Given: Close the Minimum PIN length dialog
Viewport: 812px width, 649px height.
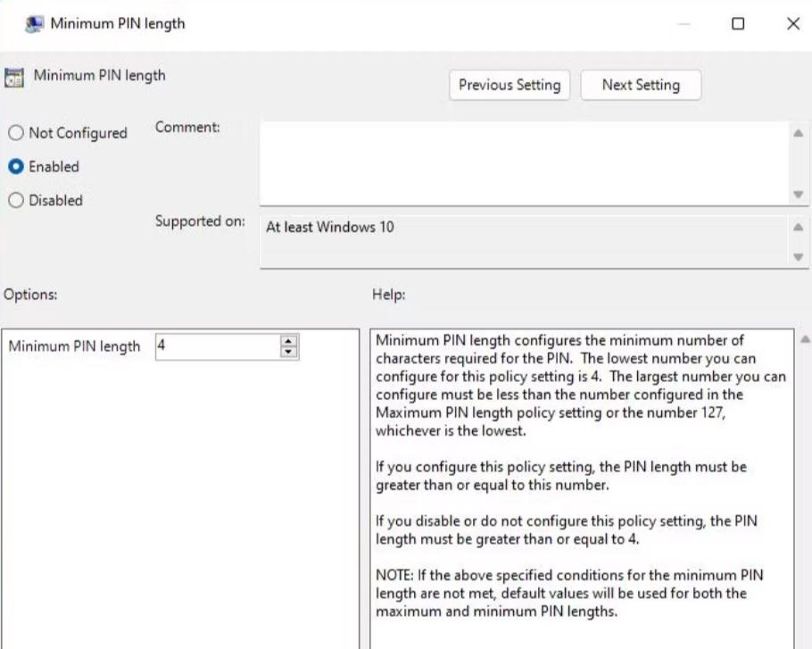Looking at the screenshot, I should 792,24.
